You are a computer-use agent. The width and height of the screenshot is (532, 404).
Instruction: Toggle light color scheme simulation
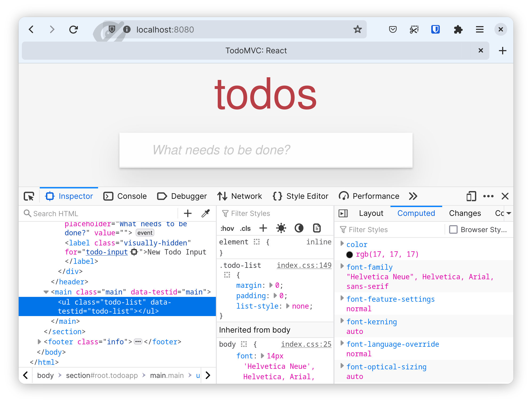(281, 228)
